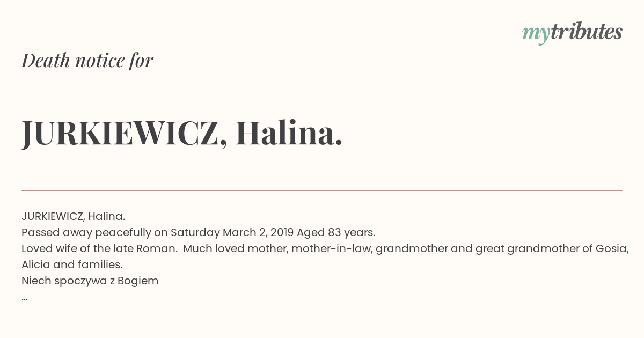Click "Niech spoczywa z Bogiem" line
The width and height of the screenshot is (644, 338).
point(90,281)
